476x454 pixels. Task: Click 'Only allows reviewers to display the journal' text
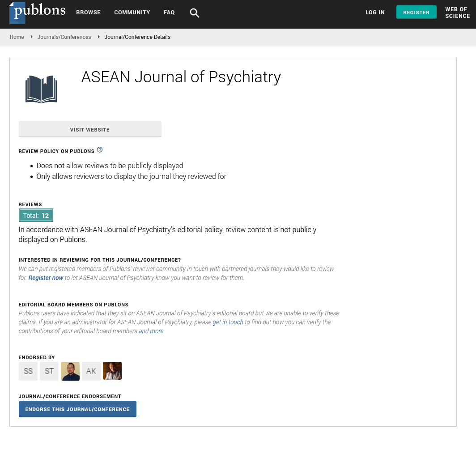(x=132, y=177)
